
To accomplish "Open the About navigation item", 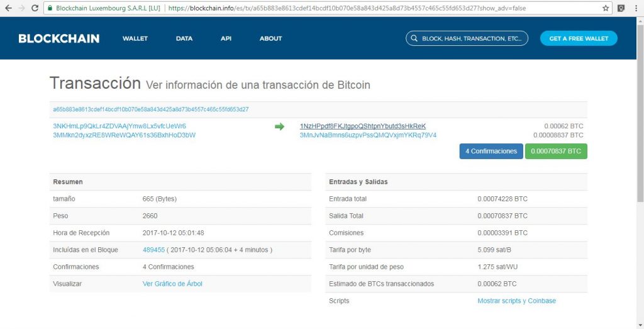I will (270, 38).
